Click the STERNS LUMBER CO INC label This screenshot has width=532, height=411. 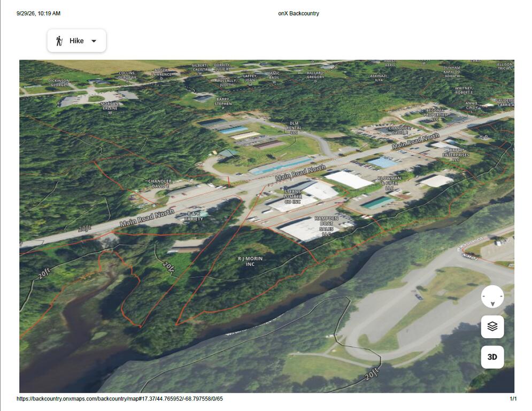[x=292, y=196]
